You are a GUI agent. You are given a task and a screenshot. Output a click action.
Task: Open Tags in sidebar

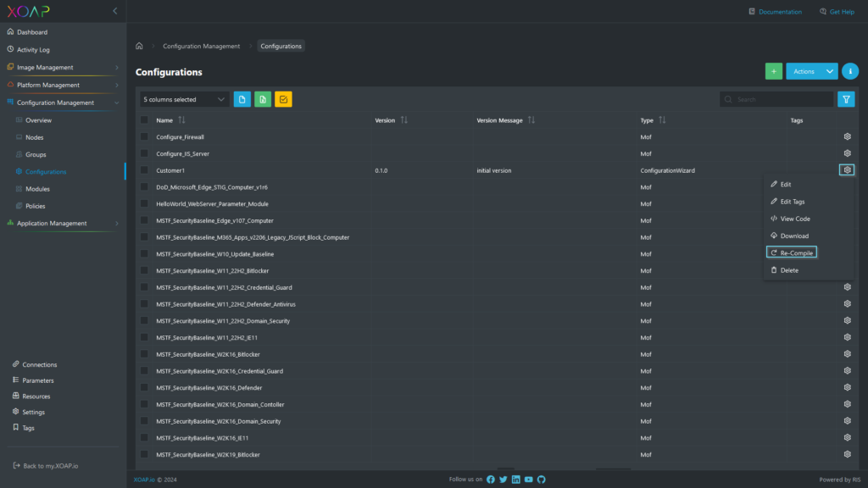pyautogui.click(x=28, y=428)
